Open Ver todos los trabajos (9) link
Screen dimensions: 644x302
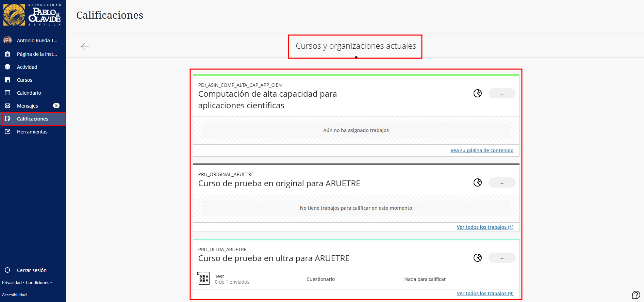click(485, 293)
